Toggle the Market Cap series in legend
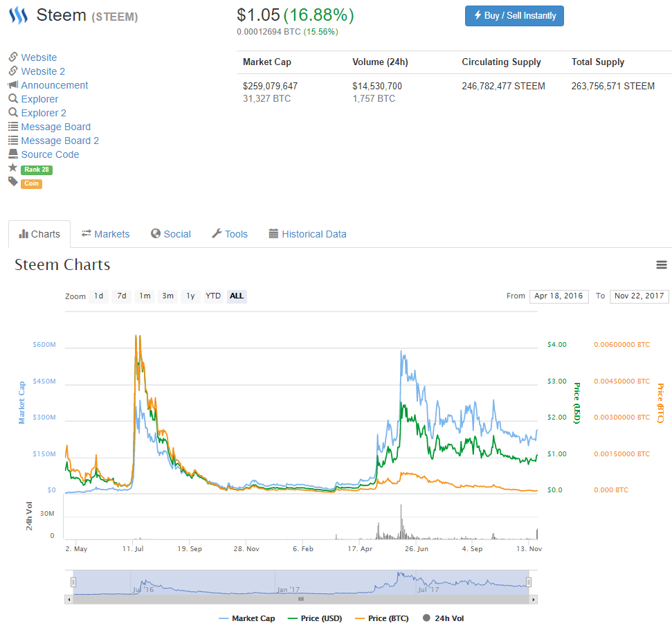Viewport: 672px width, 628px height. 247,618
